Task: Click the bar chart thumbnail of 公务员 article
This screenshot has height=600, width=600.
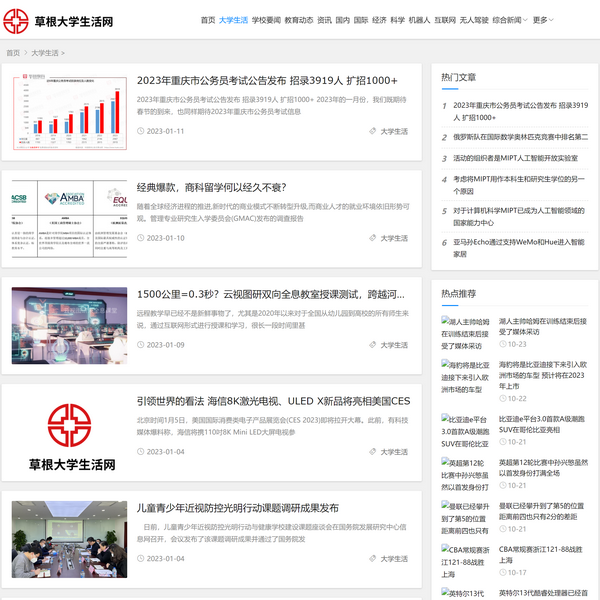Action: coord(69,112)
